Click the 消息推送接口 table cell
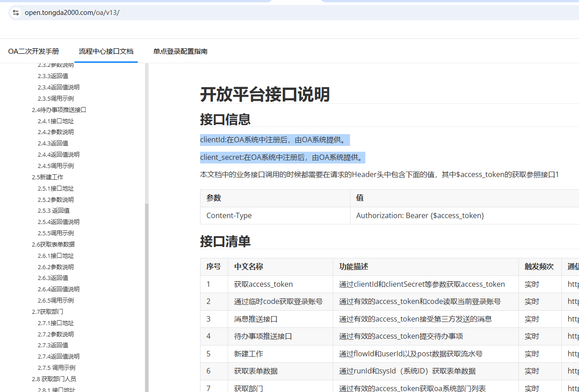 (x=280, y=319)
